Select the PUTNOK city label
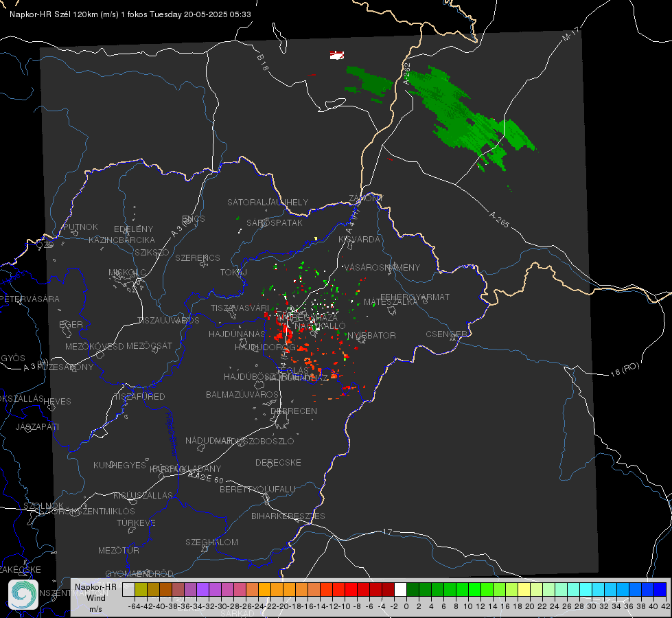 [x=80, y=227]
